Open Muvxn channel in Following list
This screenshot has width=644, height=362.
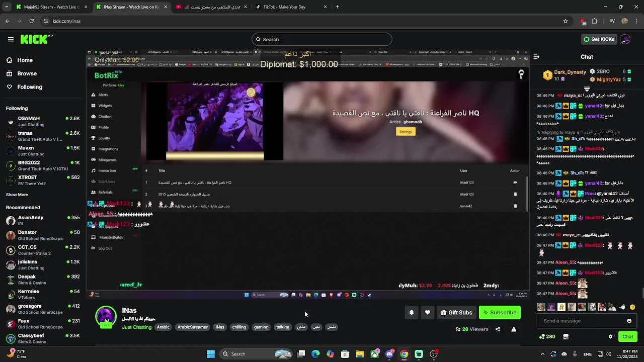(42, 151)
